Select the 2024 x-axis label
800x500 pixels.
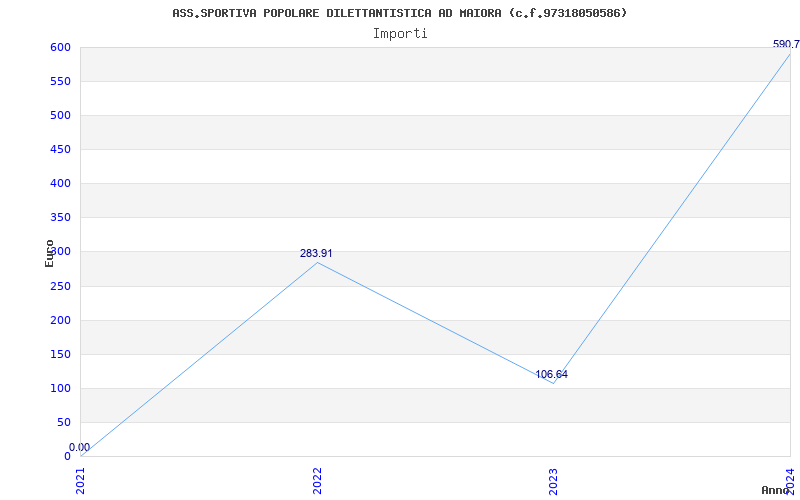click(x=790, y=480)
